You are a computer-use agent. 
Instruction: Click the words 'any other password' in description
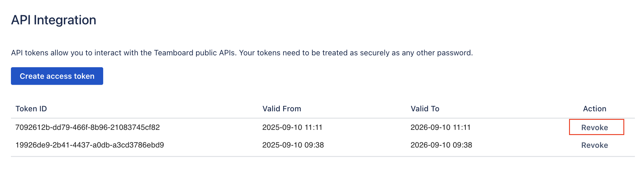[x=437, y=53]
